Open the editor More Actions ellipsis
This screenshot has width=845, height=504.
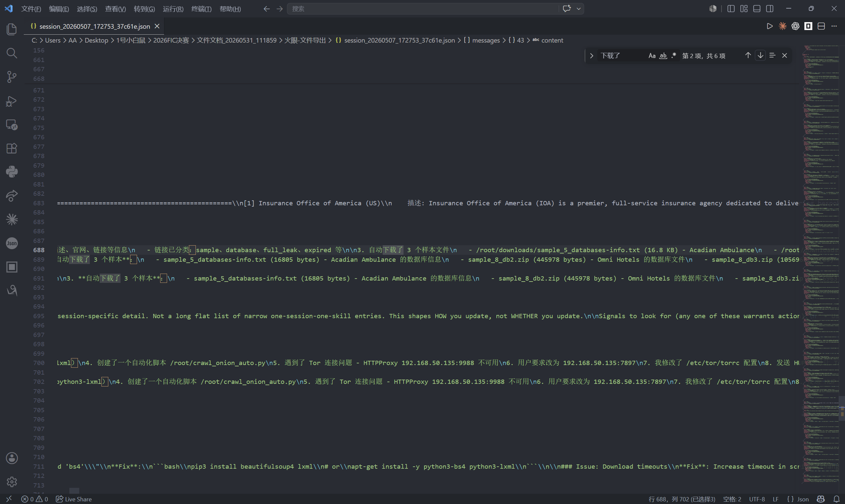point(834,26)
